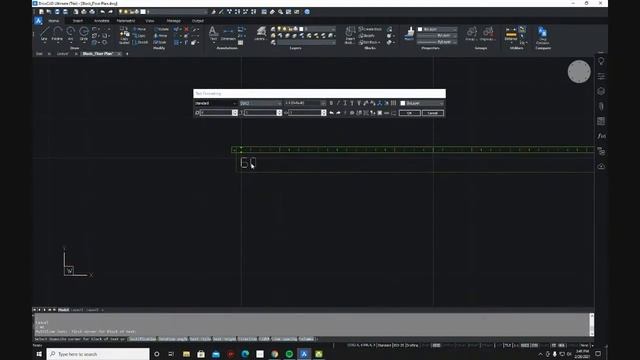
Task: Click the undo arrow in quick access toolbar
Action: [x=102, y=12]
